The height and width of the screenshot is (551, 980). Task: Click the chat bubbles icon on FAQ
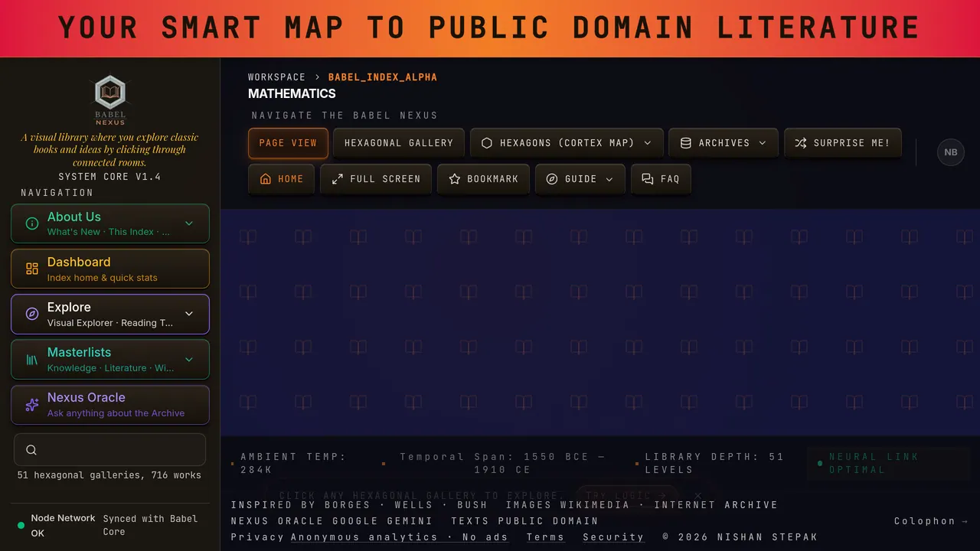tap(648, 178)
